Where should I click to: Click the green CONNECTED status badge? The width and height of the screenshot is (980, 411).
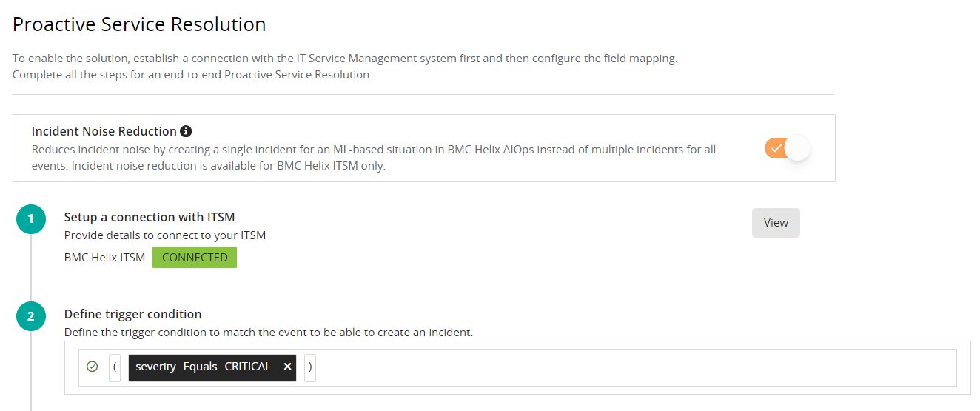pyautogui.click(x=195, y=258)
